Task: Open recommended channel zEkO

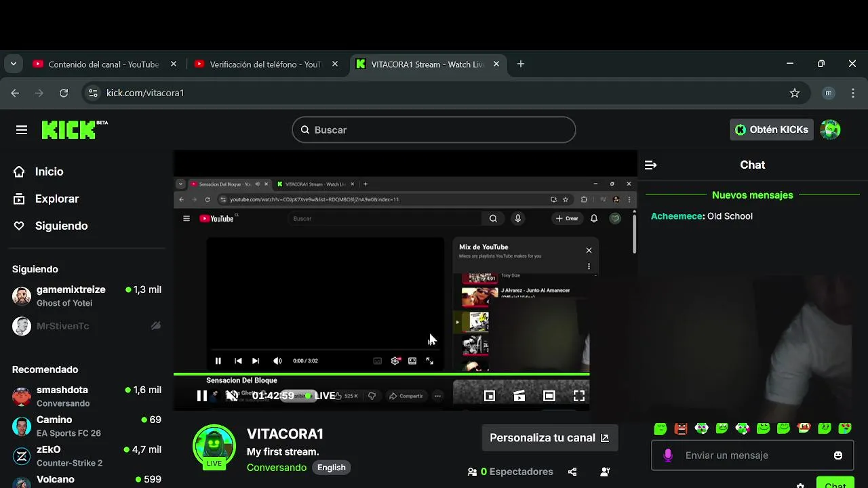Action: click(x=87, y=456)
